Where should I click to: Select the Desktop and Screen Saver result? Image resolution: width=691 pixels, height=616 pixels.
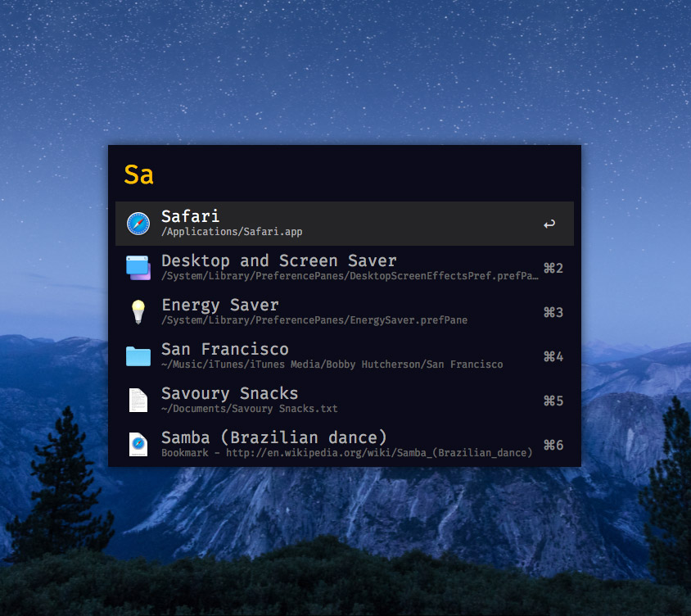tap(344, 268)
